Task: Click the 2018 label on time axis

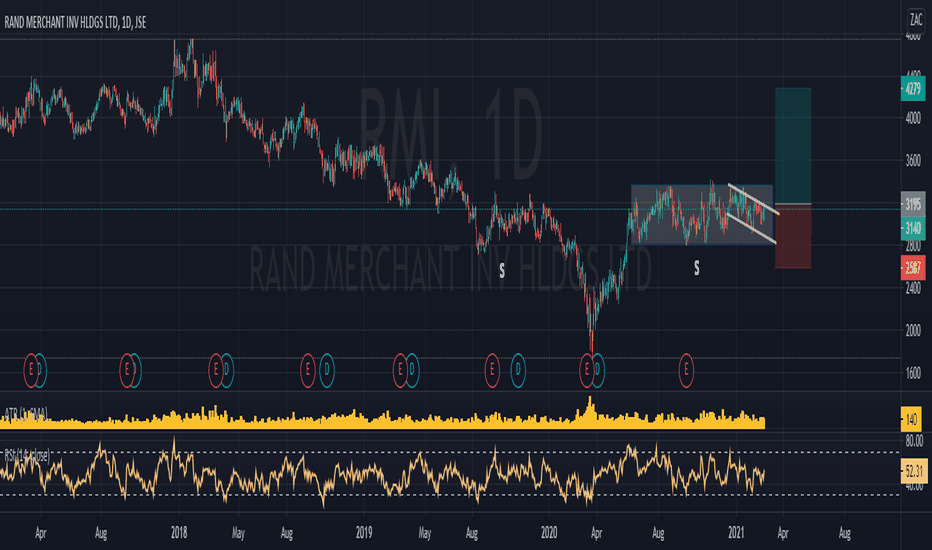Action: point(178,533)
